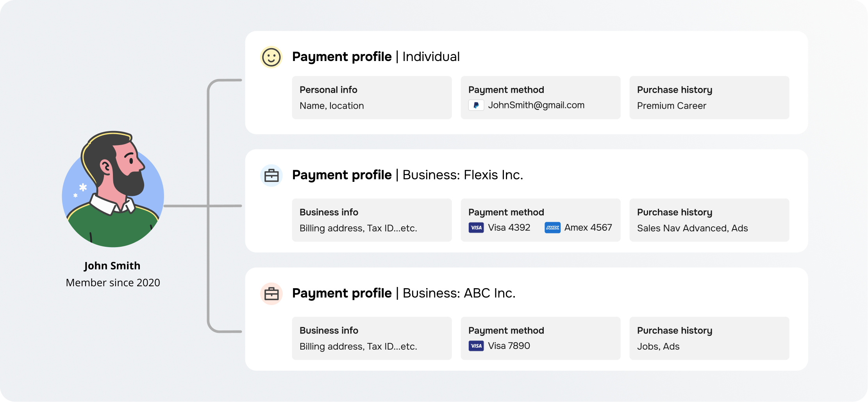Select the 'Payment profile | Individual' heading
The width and height of the screenshot is (868, 402).
pyautogui.click(x=376, y=57)
